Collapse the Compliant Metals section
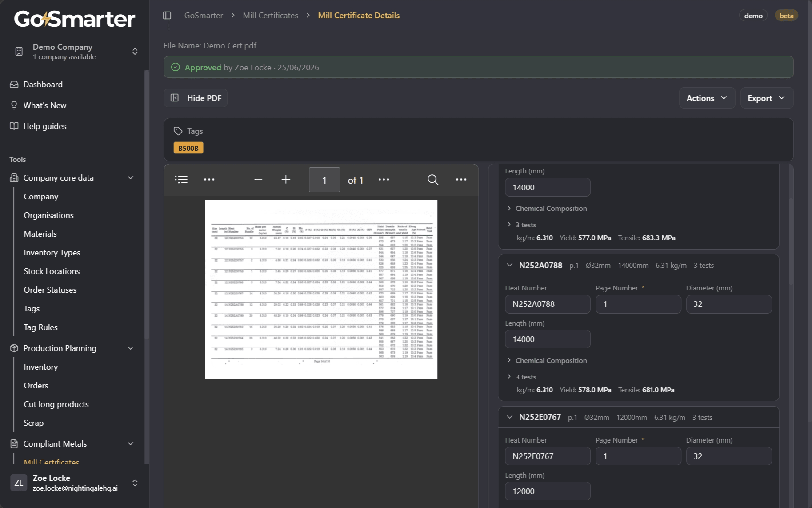This screenshot has height=508, width=812. [x=72, y=444]
